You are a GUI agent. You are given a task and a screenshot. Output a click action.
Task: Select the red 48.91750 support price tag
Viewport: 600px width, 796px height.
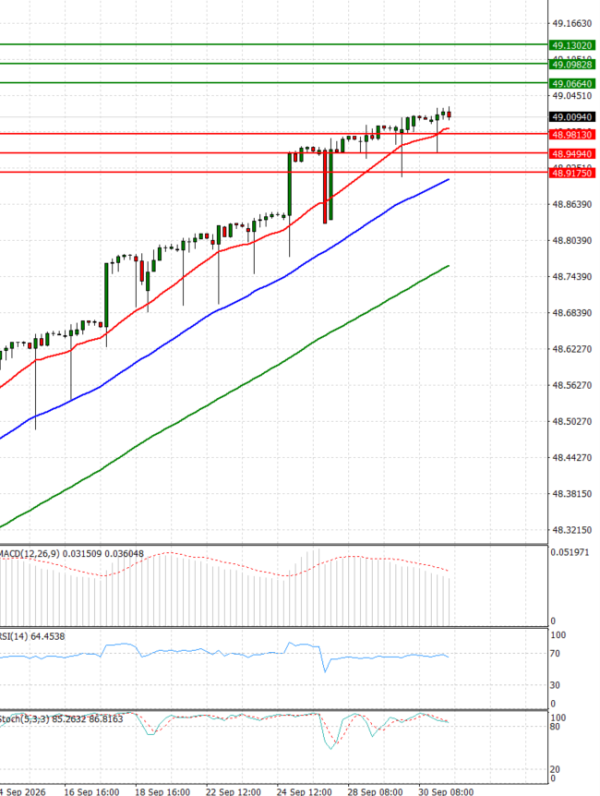[572, 173]
